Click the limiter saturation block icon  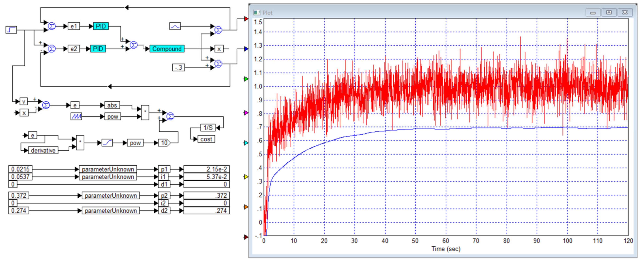[107, 143]
